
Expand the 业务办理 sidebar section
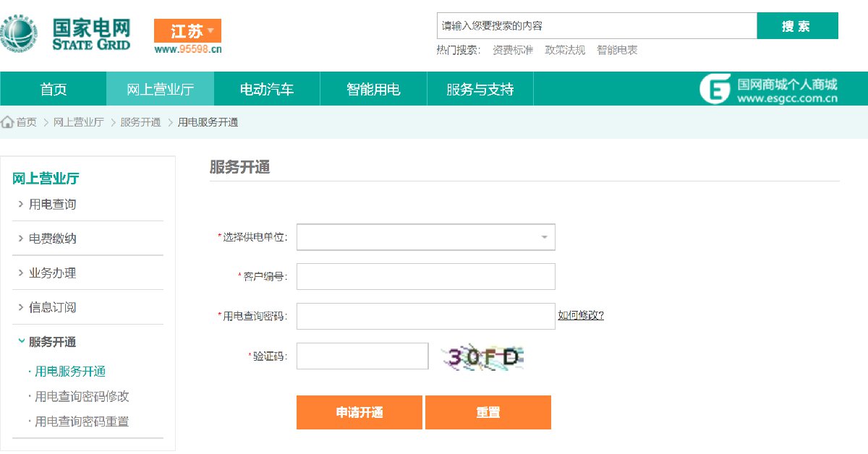point(52,273)
